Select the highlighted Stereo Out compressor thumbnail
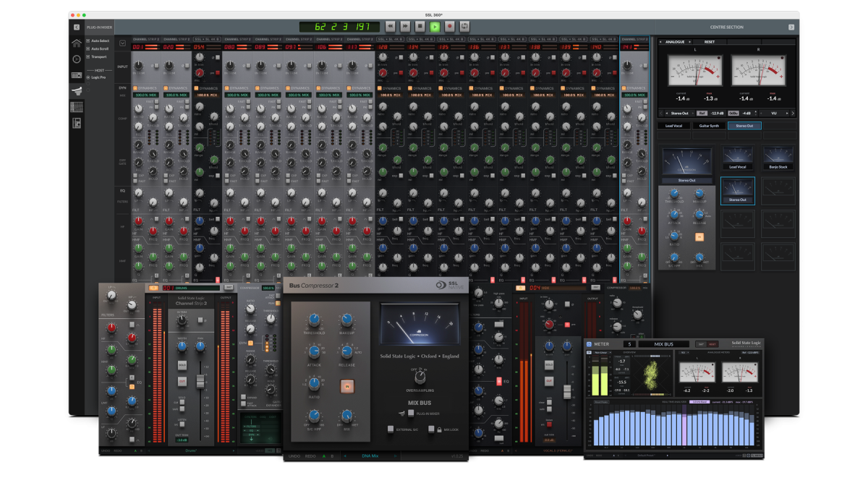 click(737, 191)
